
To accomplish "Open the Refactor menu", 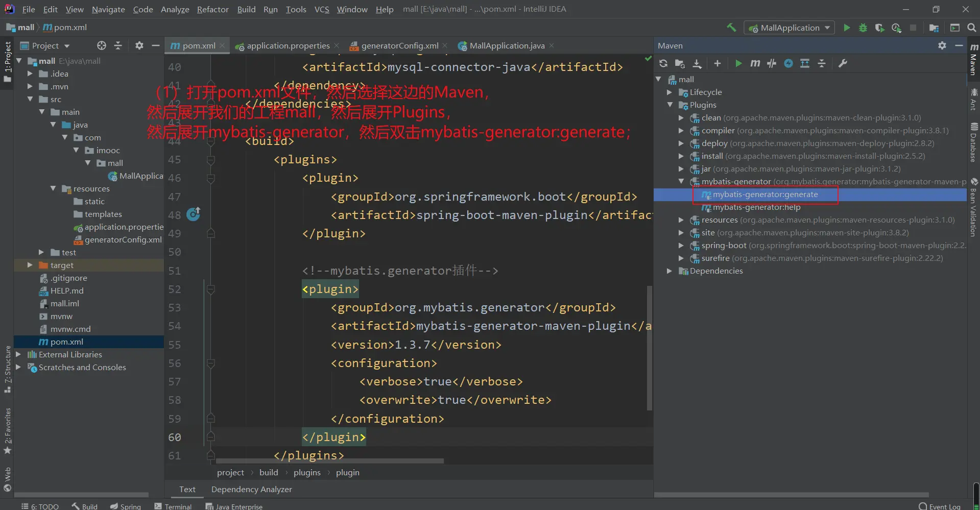I will tap(212, 9).
